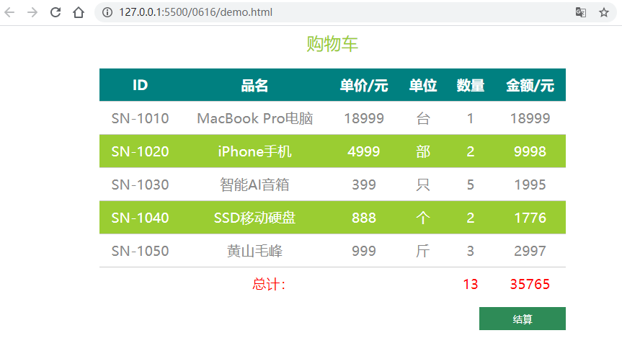Image resolution: width=622 pixels, height=364 pixels.
Task: Click the 1776 amount cell
Action: click(530, 217)
